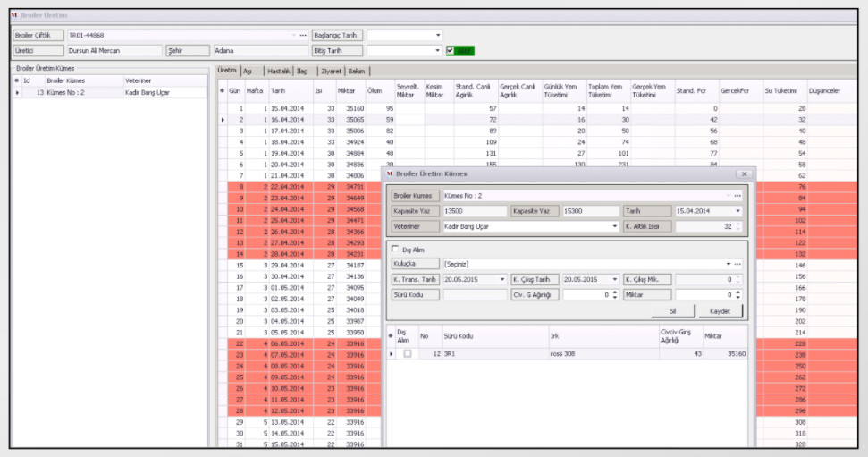The height and width of the screenshot is (457, 868).
Task: Click into the Sürü Kodu input field
Action: [475, 295]
